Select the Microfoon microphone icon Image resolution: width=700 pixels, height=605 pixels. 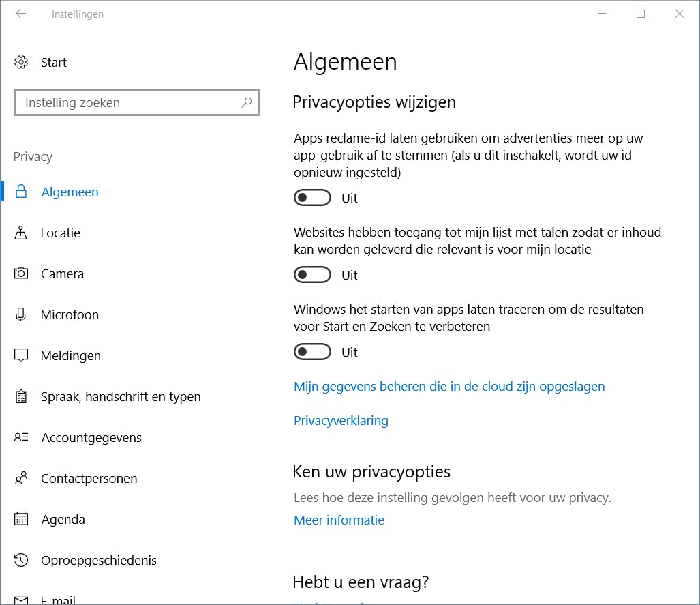(x=21, y=315)
